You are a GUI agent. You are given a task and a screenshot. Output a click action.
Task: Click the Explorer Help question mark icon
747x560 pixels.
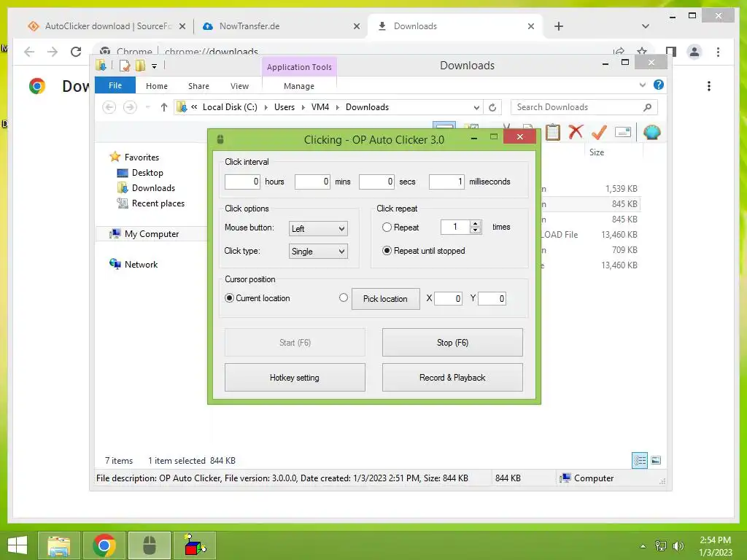[659, 85]
